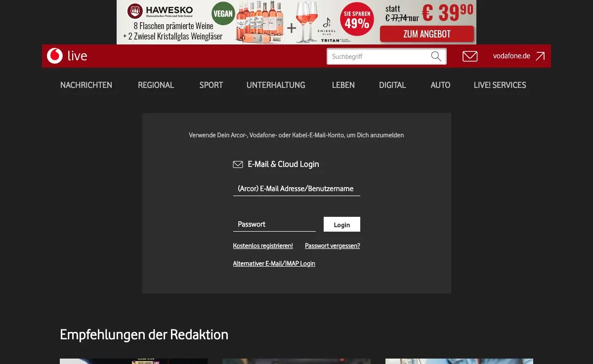Open Alternativer E-Mail/IMAP Login link
Viewport: 593px width, 364px height.
coord(274,263)
